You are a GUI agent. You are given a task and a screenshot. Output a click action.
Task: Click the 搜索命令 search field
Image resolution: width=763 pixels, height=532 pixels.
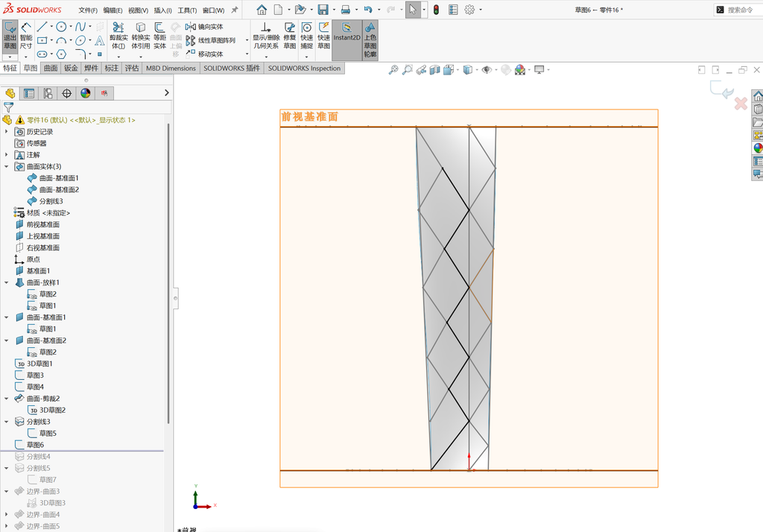pyautogui.click(x=740, y=10)
